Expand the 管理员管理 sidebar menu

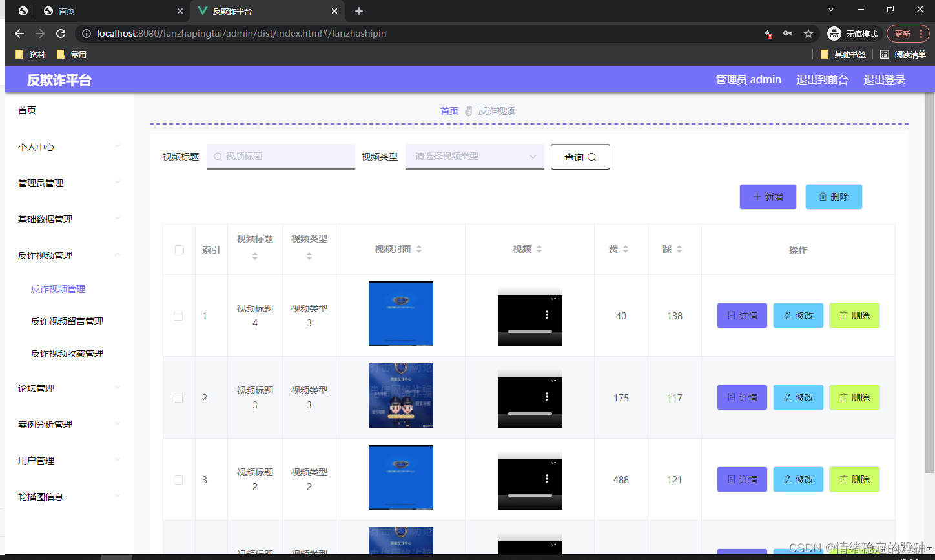click(x=70, y=183)
